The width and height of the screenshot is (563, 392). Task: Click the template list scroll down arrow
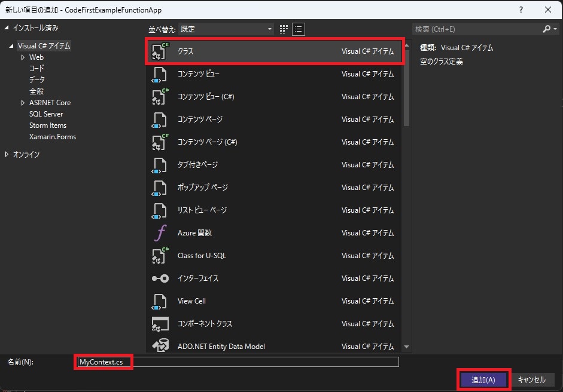406,347
